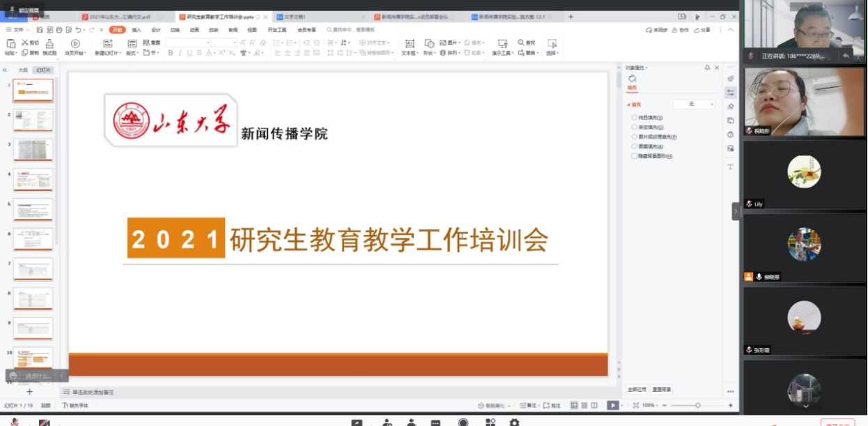Collapse the slide thumbnail panel with double chevron

click(5, 70)
